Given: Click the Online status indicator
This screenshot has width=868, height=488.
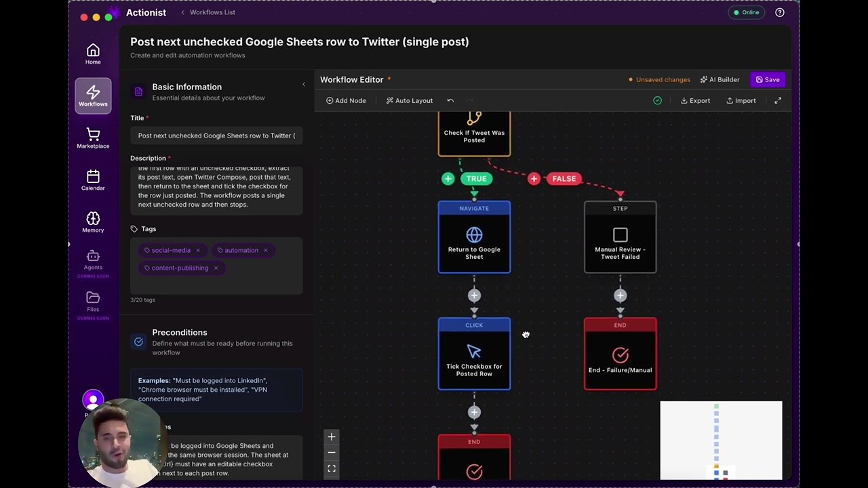Looking at the screenshot, I should [747, 12].
